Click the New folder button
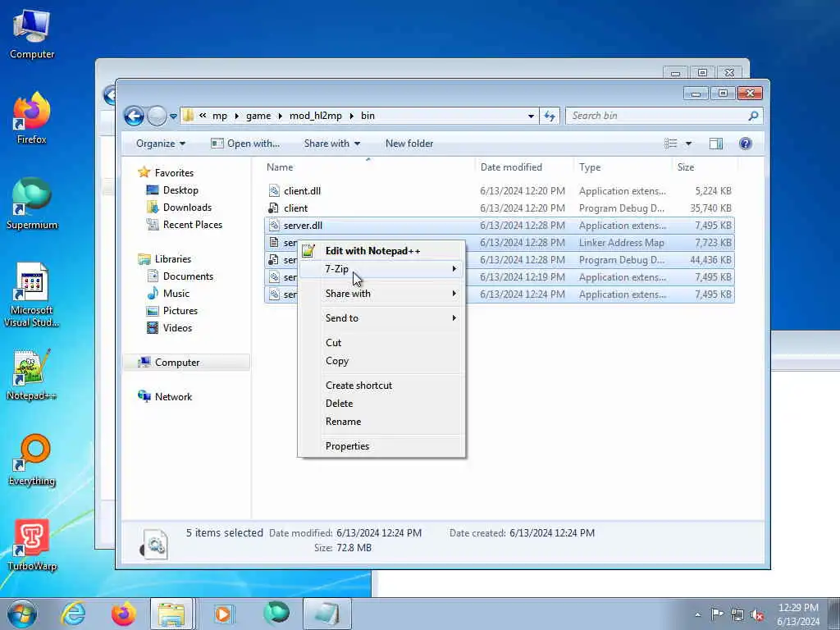840x630 pixels. click(x=409, y=144)
